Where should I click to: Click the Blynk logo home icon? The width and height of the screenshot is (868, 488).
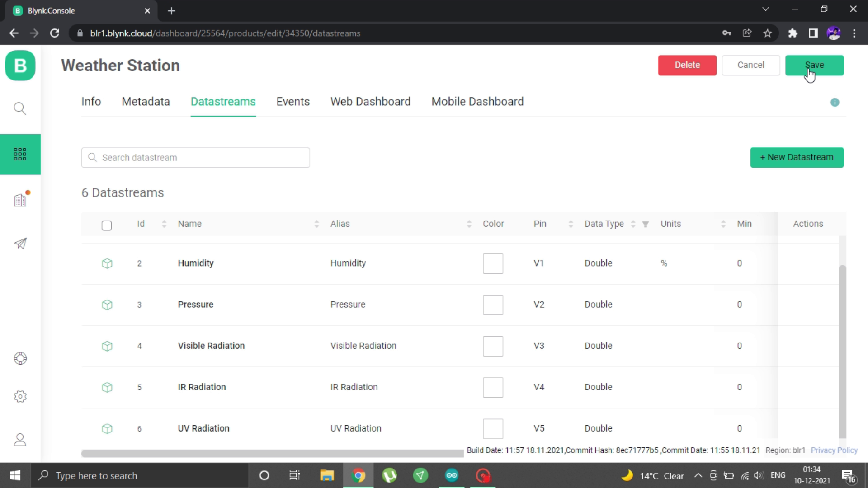(20, 66)
